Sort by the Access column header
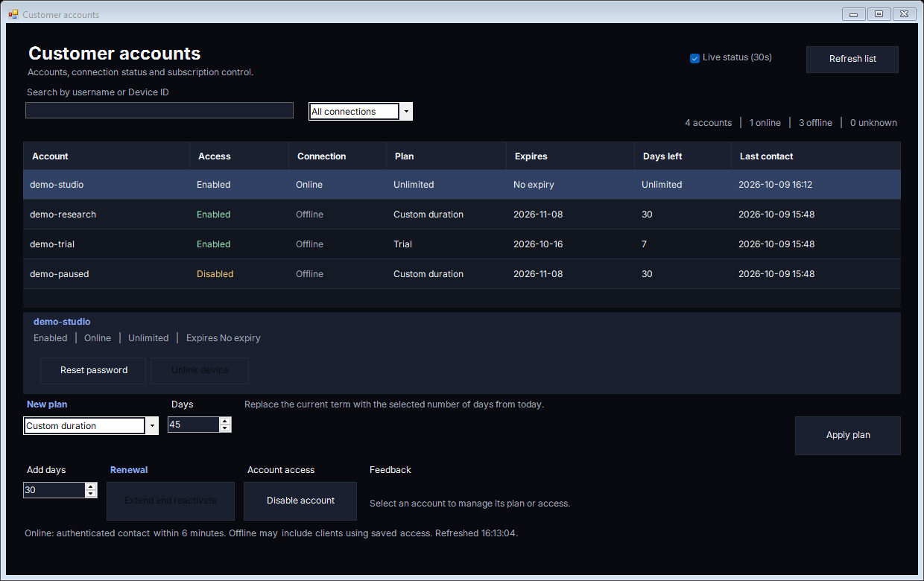Screen dimensions: 924x581 (239, 156)
